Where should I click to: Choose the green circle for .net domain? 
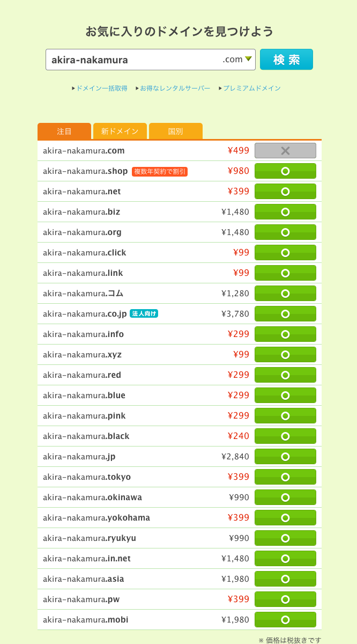coord(285,192)
